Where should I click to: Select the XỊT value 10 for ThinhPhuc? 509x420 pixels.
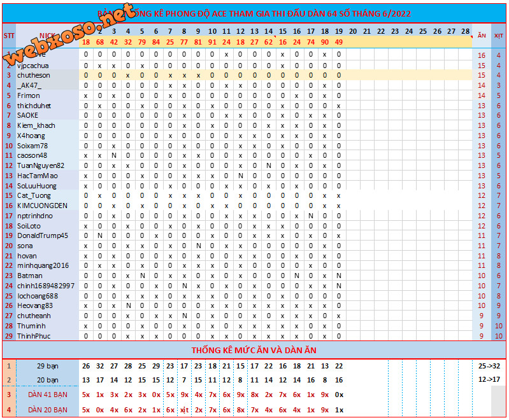[499, 336]
